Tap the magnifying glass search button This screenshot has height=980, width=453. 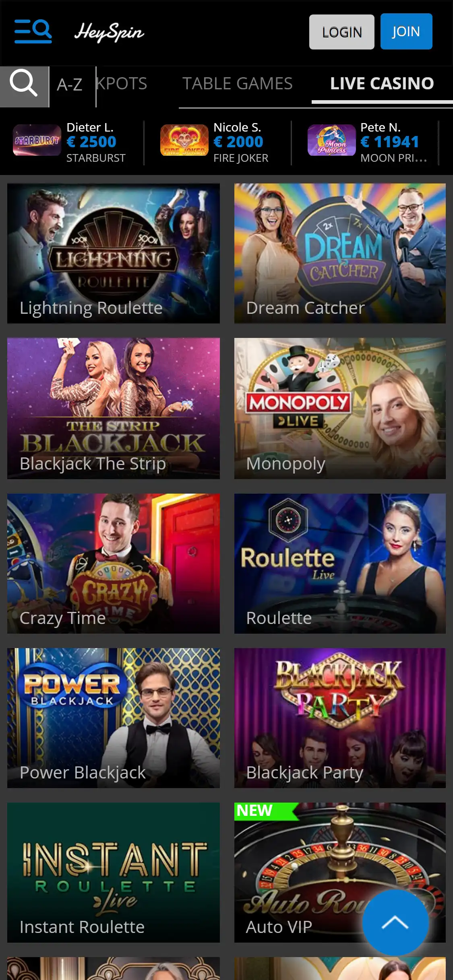click(x=24, y=86)
